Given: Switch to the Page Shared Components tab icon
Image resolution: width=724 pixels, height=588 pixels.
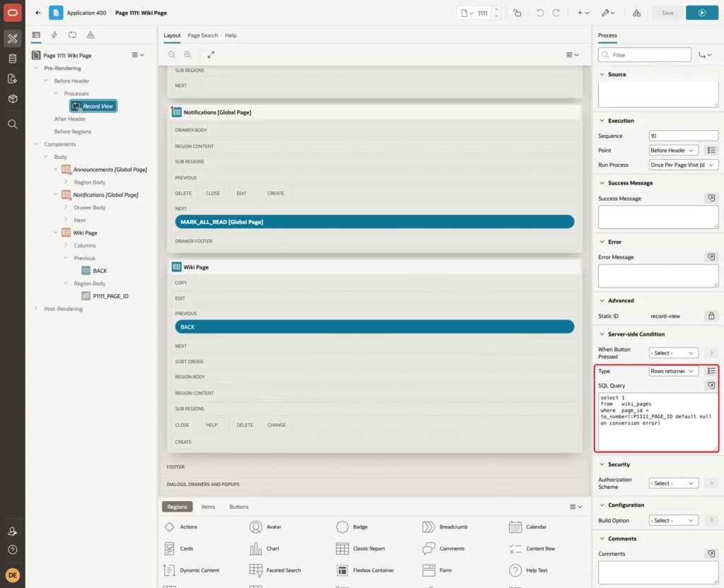Looking at the screenshot, I should (x=90, y=35).
